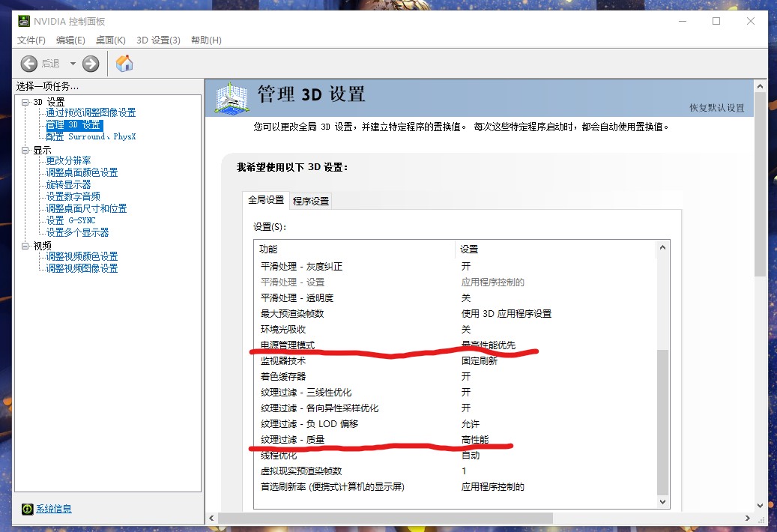Viewport: 777px width, 532px height.
Task: Collapse the 3D 设置 tree node
Action: pyautogui.click(x=25, y=102)
